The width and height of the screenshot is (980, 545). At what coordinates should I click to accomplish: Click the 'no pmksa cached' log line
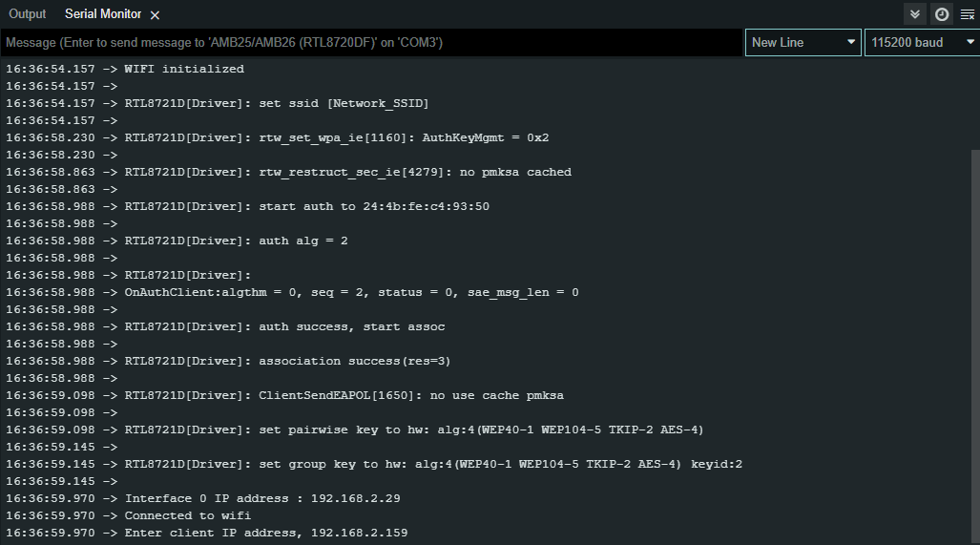[347, 172]
